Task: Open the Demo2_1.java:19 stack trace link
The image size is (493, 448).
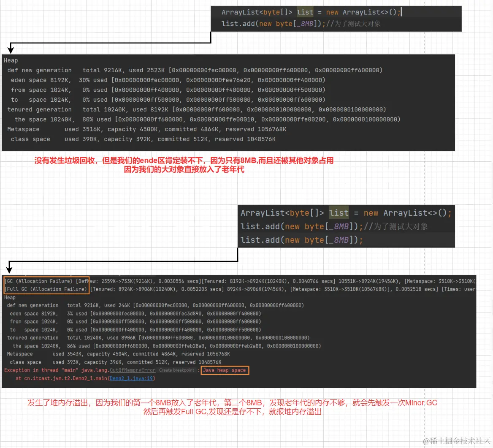Action: (x=131, y=378)
